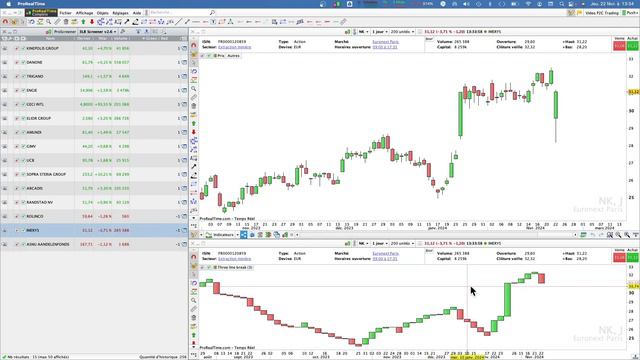This screenshot has width=640, height=360.
Task: Click zoom in magnifier on upper chart bottom bar
Action: [x=627, y=235]
